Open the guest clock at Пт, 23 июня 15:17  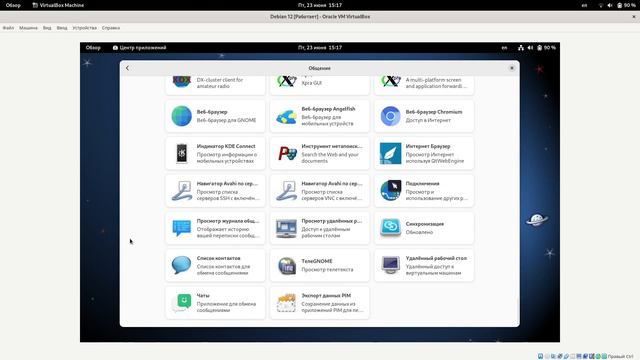[320, 48]
